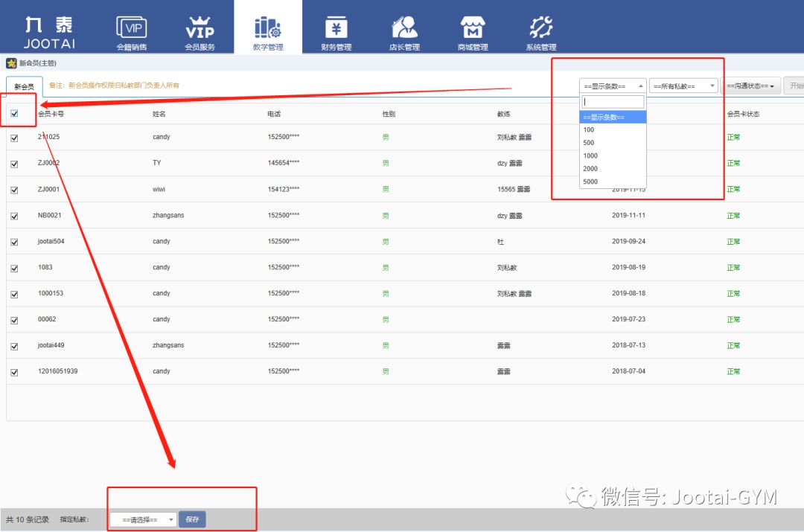This screenshot has width=804, height=532.
Task: Toggle the select-all checkbox in table header
Action: [x=15, y=113]
